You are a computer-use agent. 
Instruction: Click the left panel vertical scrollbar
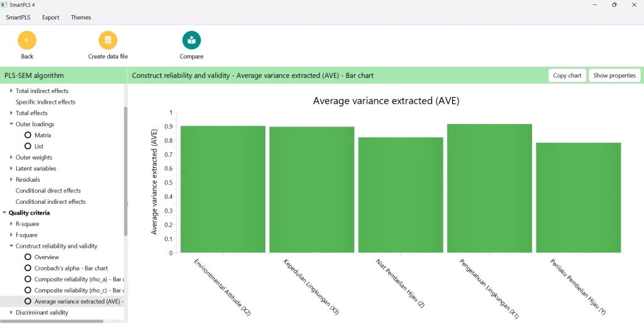[125, 170]
